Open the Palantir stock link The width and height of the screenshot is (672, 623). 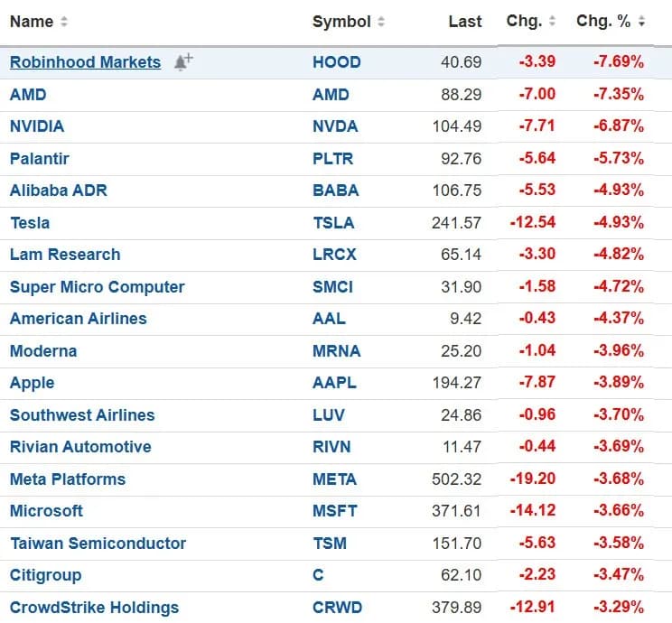click(40, 158)
